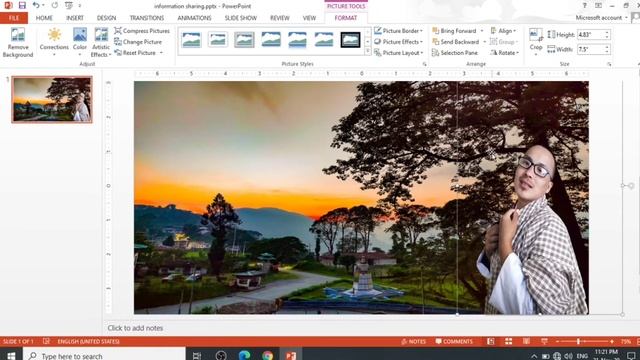Open Google Chrome from taskbar

pyautogui.click(x=268, y=356)
